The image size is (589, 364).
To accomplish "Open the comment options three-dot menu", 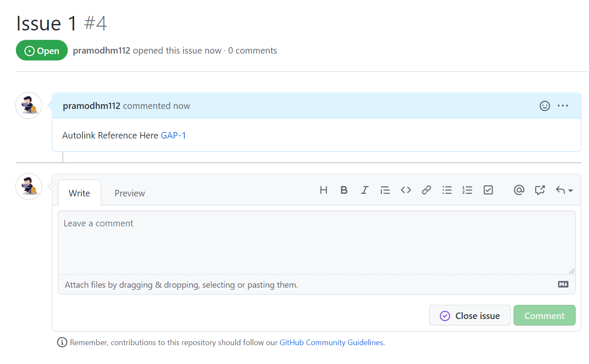I will point(563,106).
